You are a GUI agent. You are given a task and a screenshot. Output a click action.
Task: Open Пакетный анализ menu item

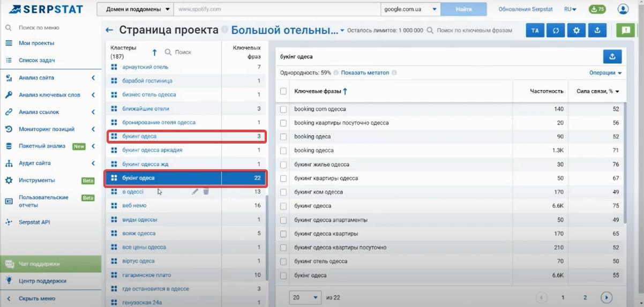(x=42, y=146)
